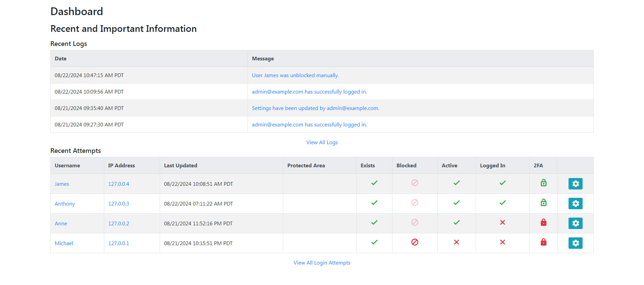Open the 09:27:30 AM successful login log message
This screenshot has width=644, height=285.
pyautogui.click(x=309, y=125)
